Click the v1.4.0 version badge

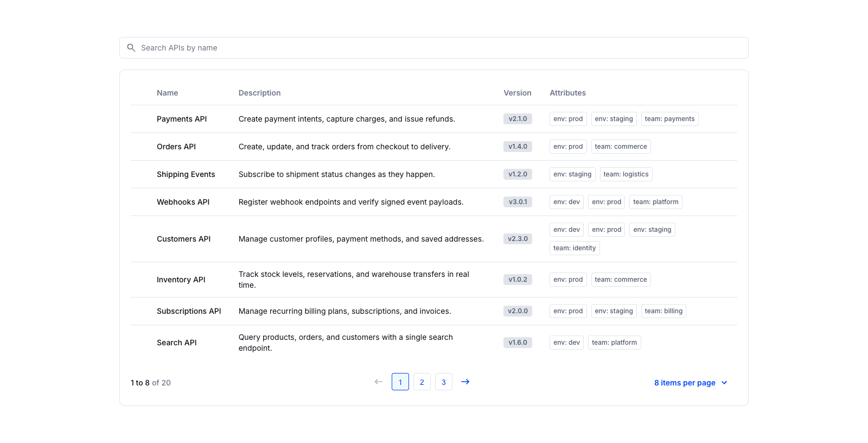coord(518,147)
